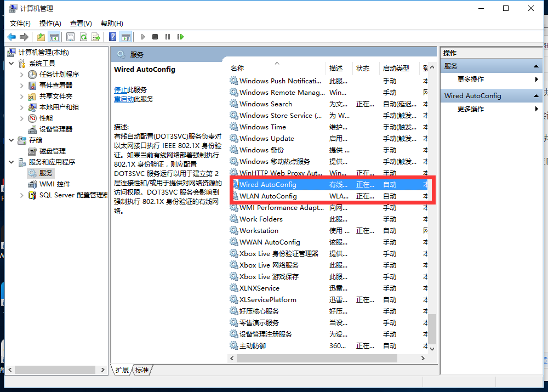Click the 重启动 service link
548x392 pixels.
tap(124, 99)
